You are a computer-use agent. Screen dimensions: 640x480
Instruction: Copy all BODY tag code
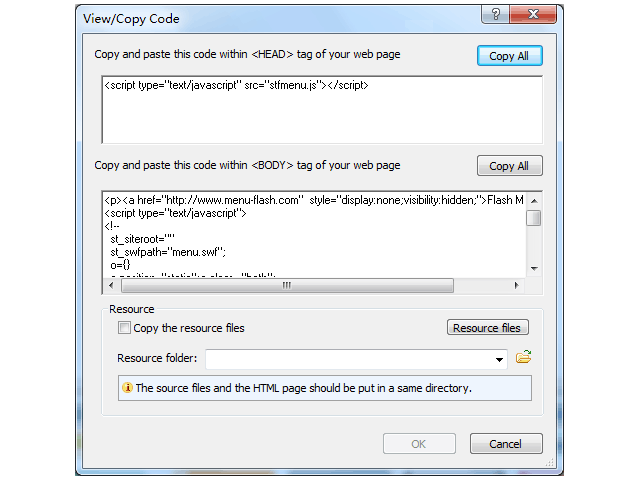509,166
